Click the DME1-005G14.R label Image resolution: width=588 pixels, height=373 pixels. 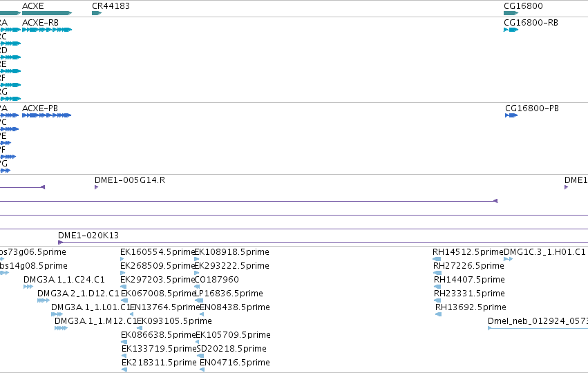click(x=130, y=180)
